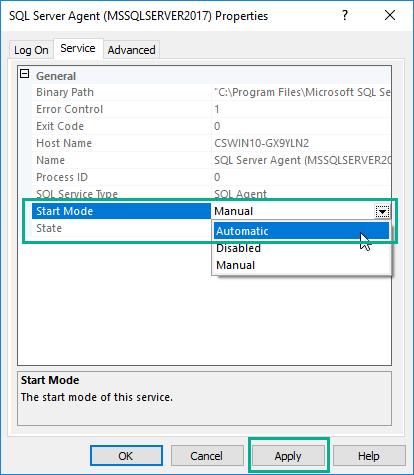Select the Service tab

pos(78,49)
